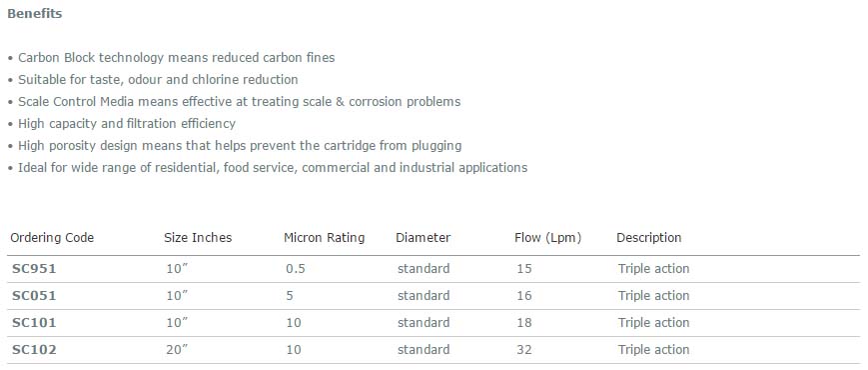Select ordering code SC951

coord(34,269)
